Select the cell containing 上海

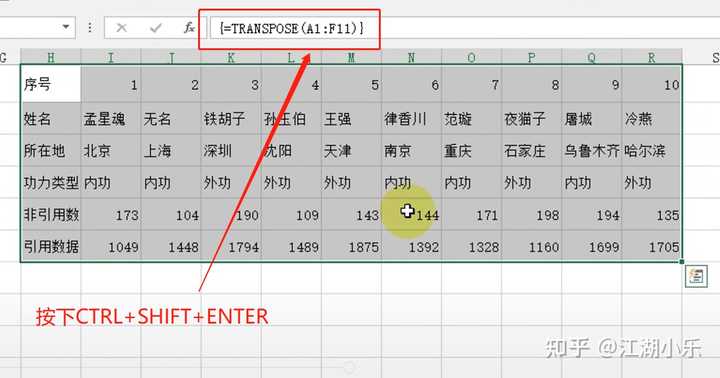coord(171,150)
